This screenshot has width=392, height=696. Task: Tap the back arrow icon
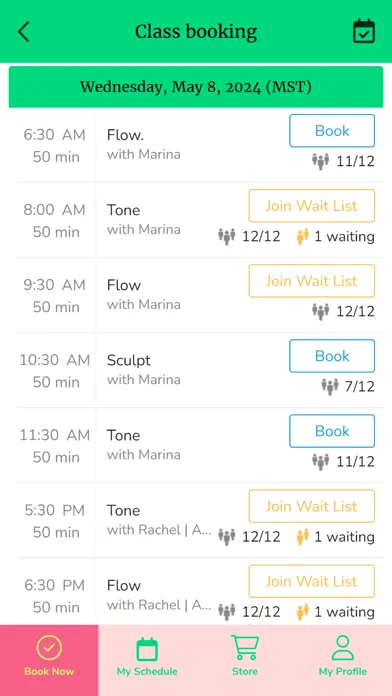click(24, 32)
